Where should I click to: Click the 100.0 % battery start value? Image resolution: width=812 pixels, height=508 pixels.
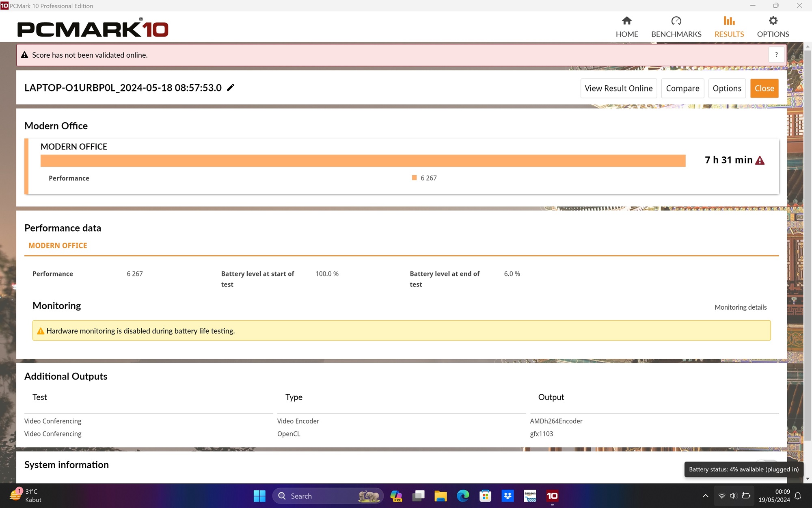tap(327, 274)
